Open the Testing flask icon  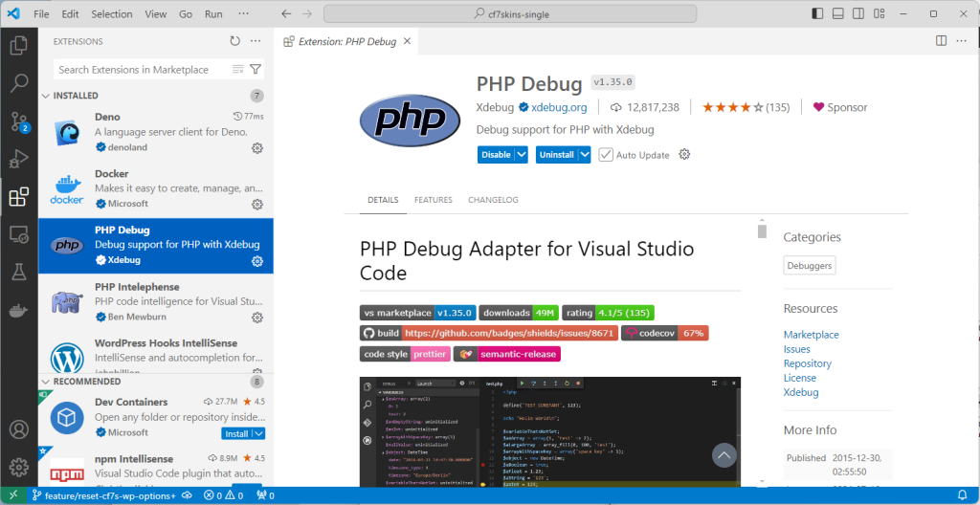click(18, 273)
